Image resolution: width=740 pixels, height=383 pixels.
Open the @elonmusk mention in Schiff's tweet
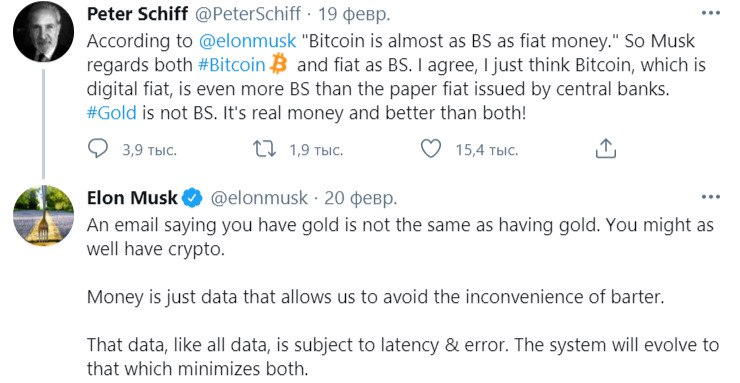[247, 41]
